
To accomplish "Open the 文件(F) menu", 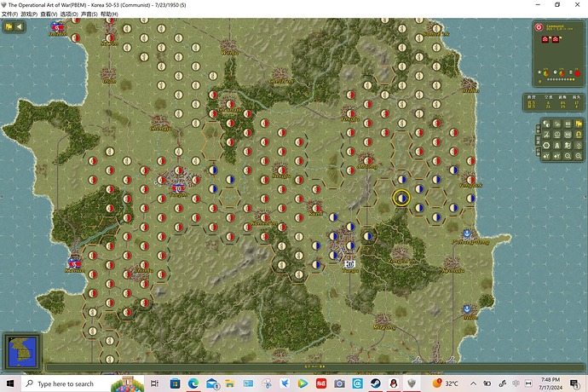I will click(x=9, y=14).
